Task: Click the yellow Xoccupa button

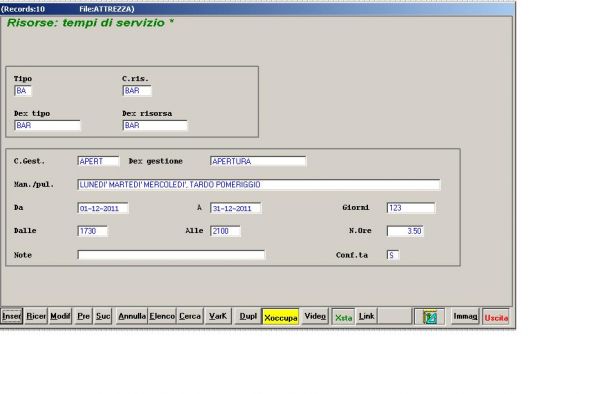Action: pos(280,317)
